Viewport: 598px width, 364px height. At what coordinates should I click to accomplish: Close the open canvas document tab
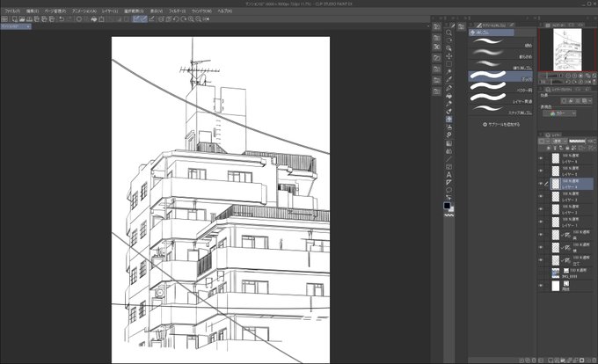pyautogui.click(x=28, y=26)
